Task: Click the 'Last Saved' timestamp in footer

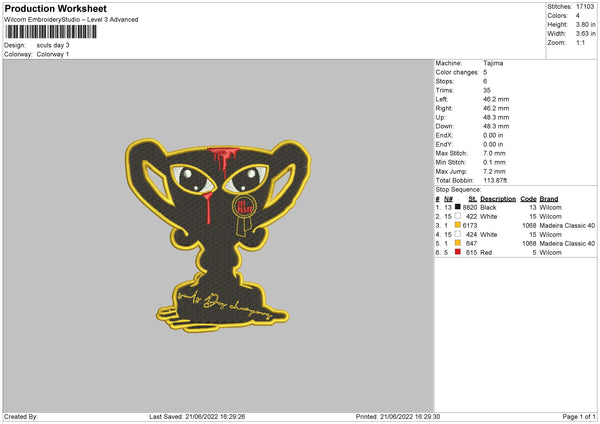Action: [197, 416]
